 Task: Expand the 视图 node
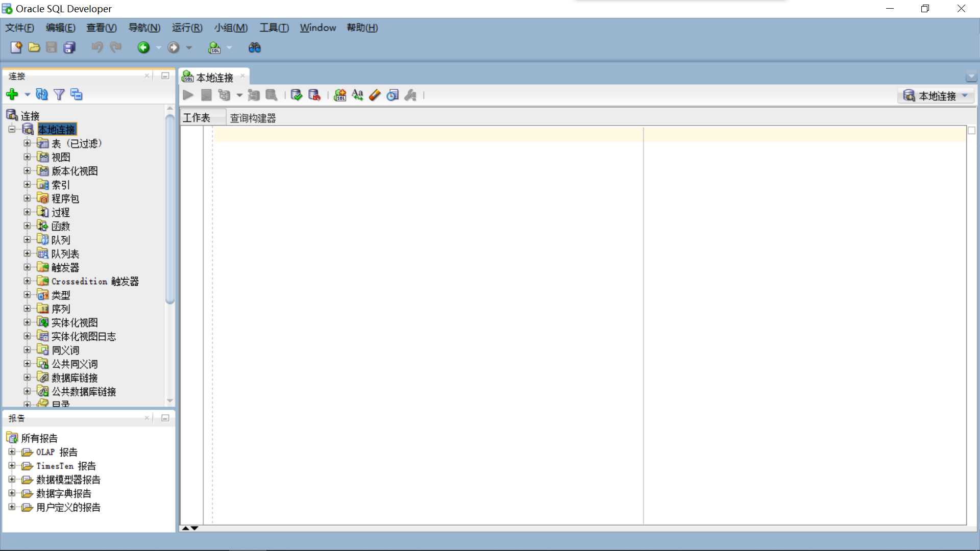27,157
